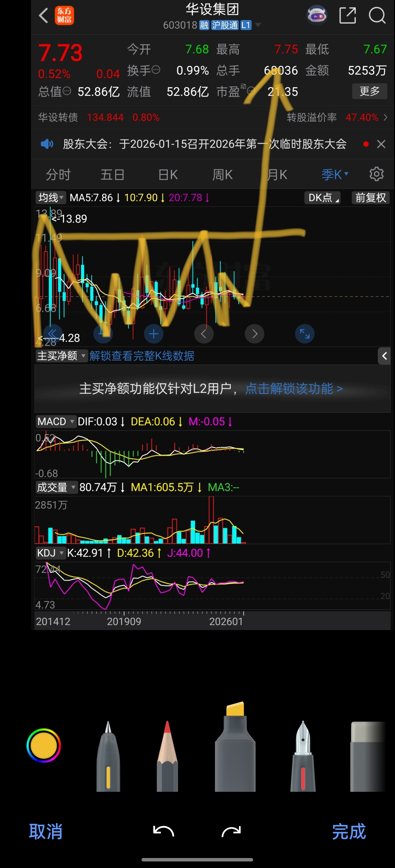Image resolution: width=395 pixels, height=868 pixels.
Task: Open the shareholder meeting 股东大会 announcement text
Action: (205, 144)
